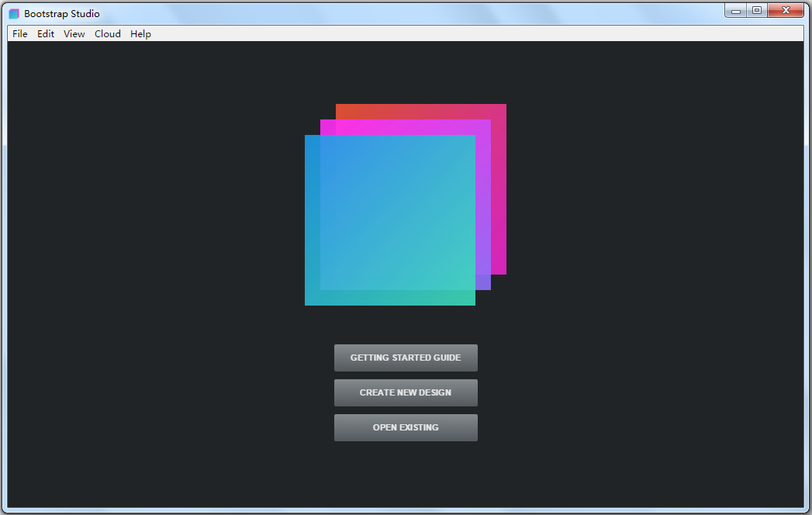Minimize the Bootstrap Studio window
The image size is (812, 515).
(735, 10)
